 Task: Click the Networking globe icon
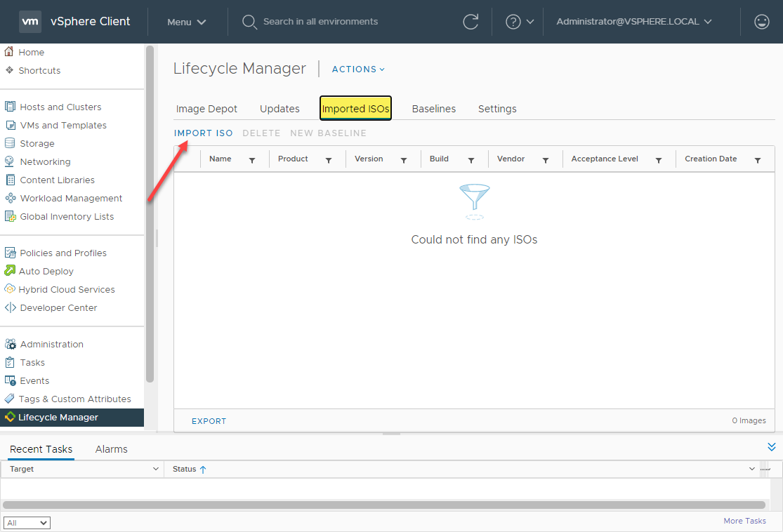pos(10,161)
